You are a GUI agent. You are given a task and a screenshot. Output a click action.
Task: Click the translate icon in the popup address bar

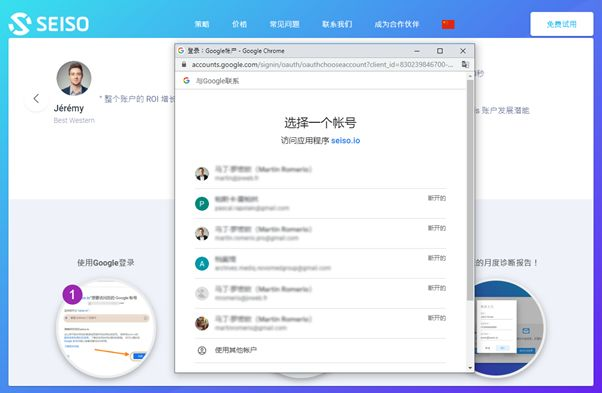[465, 64]
